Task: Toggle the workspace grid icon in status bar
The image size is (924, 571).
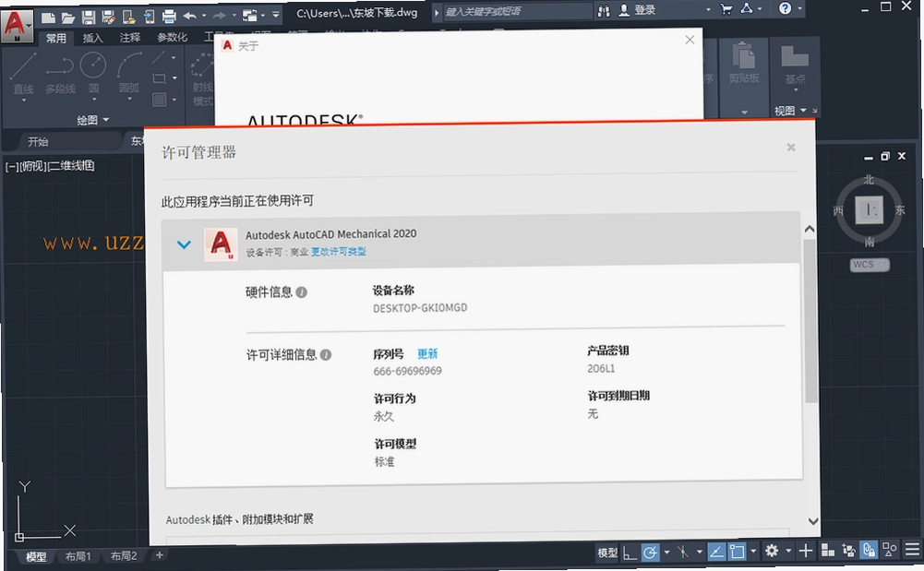Action: pos(828,550)
